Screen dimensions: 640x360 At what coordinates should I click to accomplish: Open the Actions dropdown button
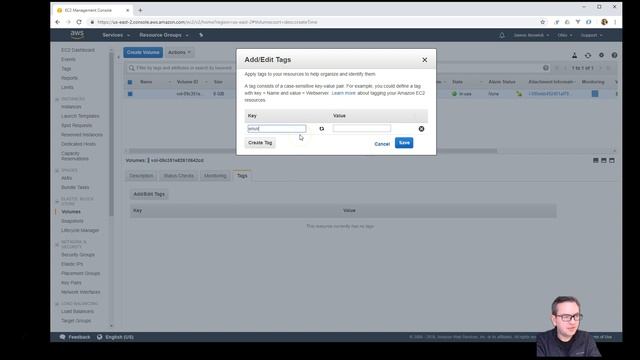click(179, 52)
